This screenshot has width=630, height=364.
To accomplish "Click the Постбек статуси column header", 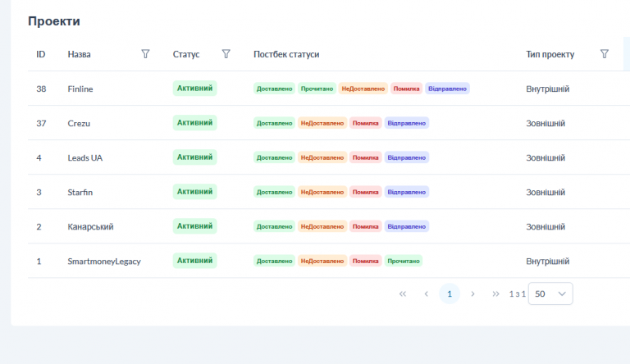I will [286, 54].
